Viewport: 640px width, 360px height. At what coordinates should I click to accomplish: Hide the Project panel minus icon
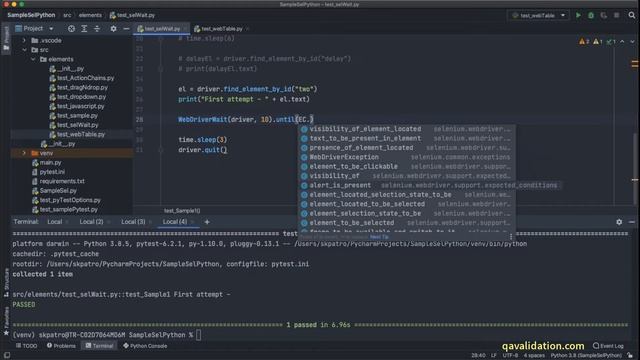(126, 29)
